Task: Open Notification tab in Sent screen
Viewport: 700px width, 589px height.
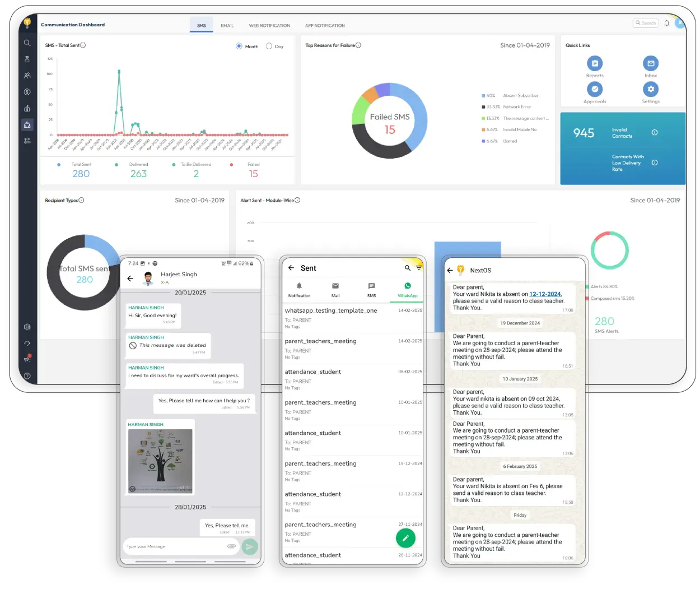Action: [x=299, y=290]
